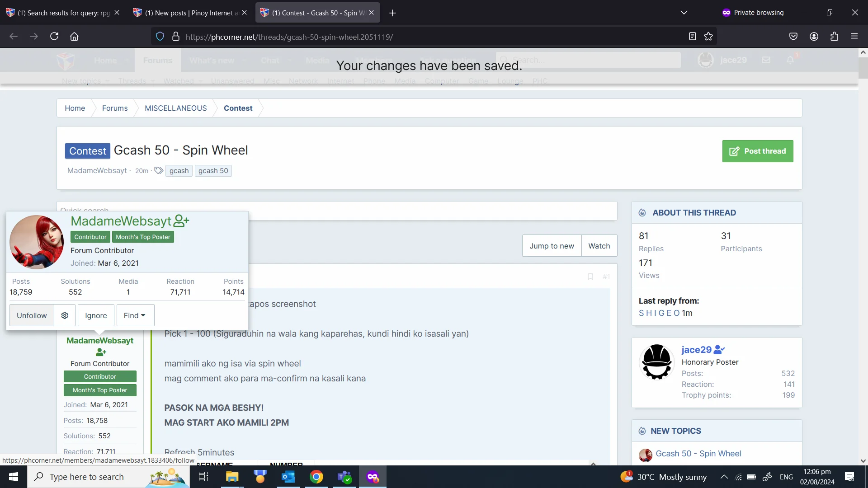Screen dimensions: 868x488
Task: Open MadameWebsayt post author name
Action: click(x=100, y=341)
